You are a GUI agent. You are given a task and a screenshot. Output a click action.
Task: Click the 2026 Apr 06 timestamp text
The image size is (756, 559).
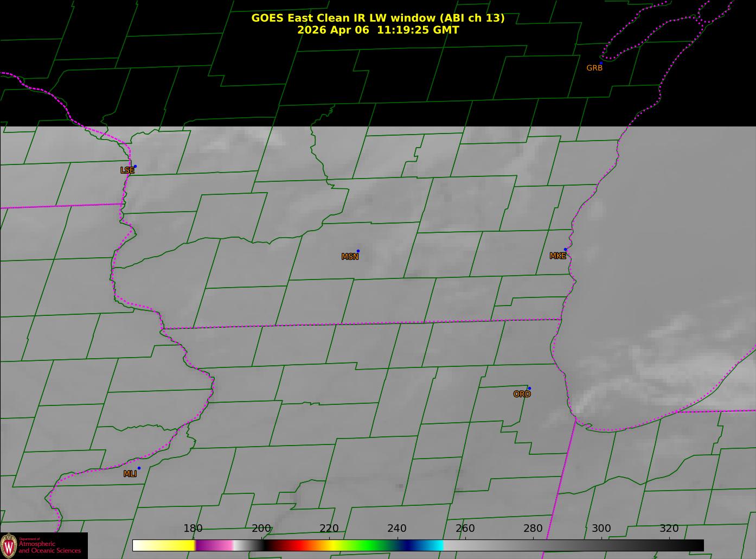point(377,30)
